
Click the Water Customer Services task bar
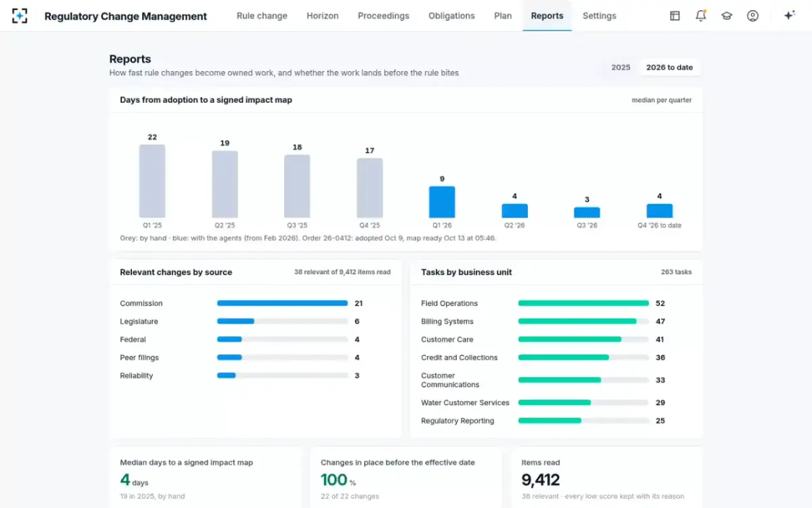tap(583, 402)
